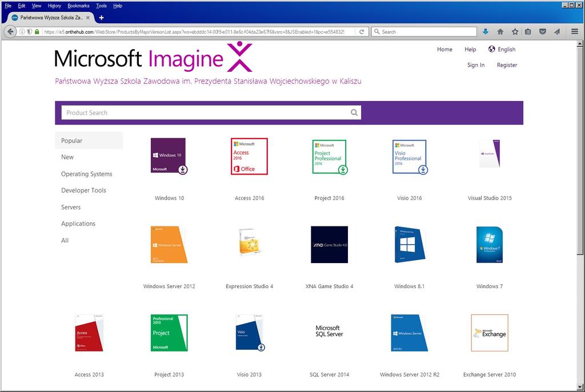585x392 pixels.
Task: Open the Visio 2016 product icon
Action: point(410,156)
